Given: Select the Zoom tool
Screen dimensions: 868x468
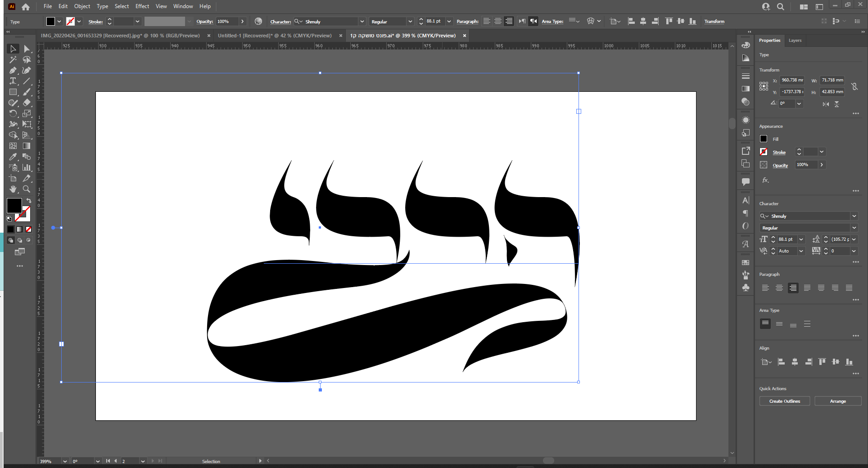Looking at the screenshot, I should (27, 189).
